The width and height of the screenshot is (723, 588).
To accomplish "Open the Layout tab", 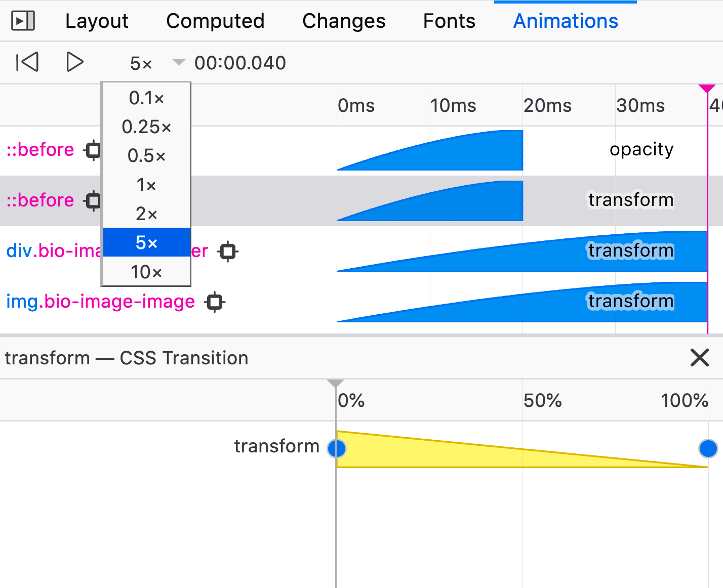I will click(x=97, y=21).
